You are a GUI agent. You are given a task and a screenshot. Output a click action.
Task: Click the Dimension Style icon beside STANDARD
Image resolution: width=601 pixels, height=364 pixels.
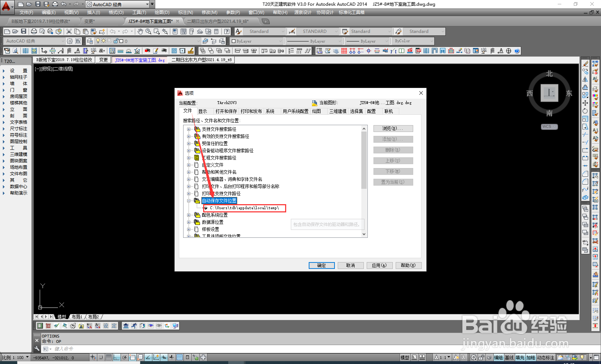[292, 31]
